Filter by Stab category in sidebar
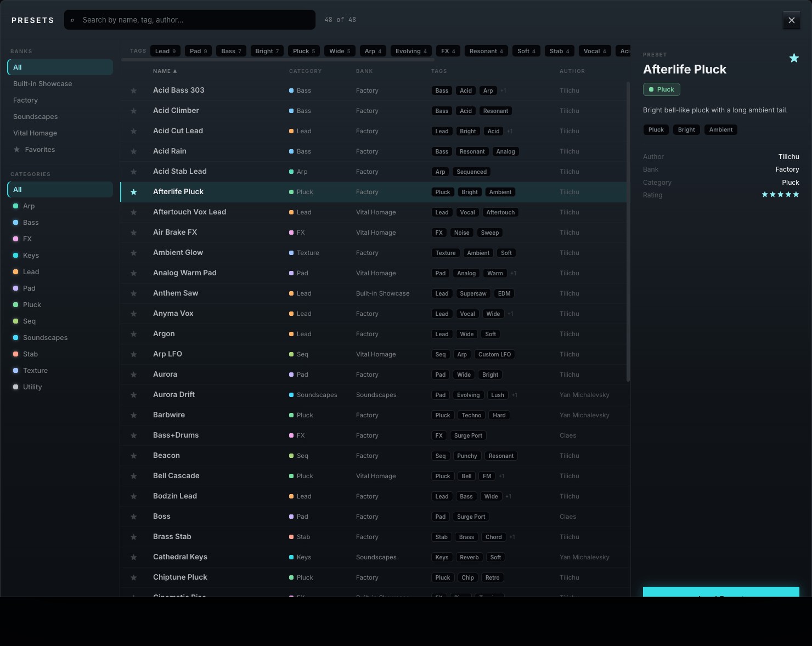The width and height of the screenshot is (812, 646). coord(60,354)
